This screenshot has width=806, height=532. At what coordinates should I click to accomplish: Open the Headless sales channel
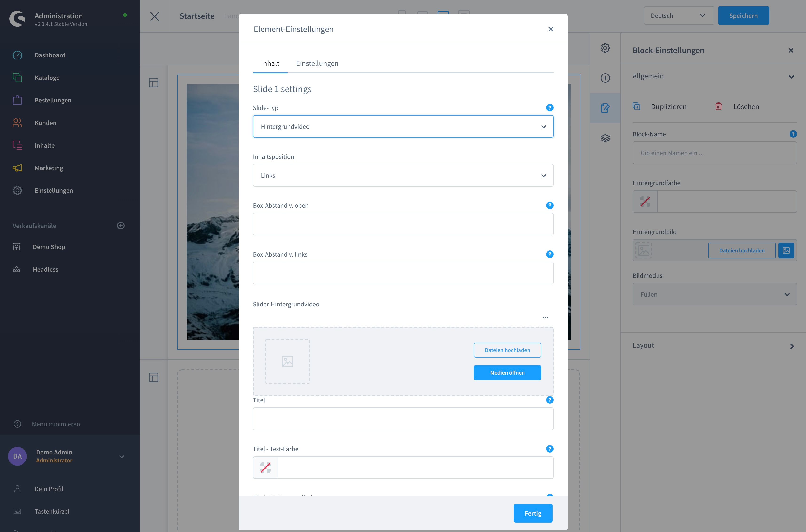pyautogui.click(x=45, y=269)
